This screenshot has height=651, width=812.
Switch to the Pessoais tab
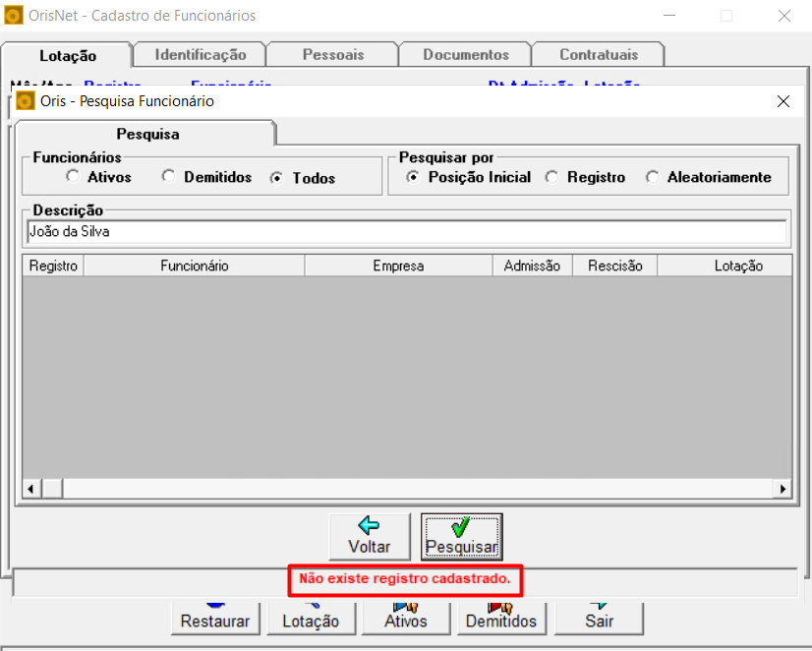click(x=333, y=54)
